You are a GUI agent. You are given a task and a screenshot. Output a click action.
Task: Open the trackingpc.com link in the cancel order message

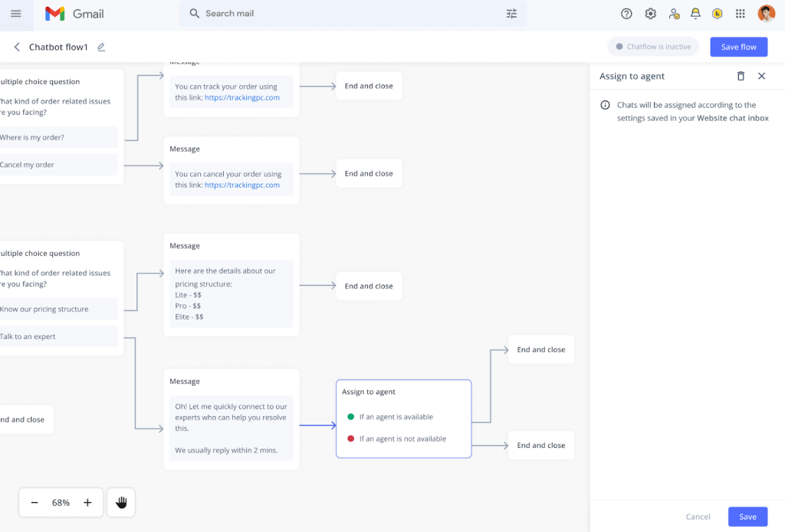tap(241, 185)
